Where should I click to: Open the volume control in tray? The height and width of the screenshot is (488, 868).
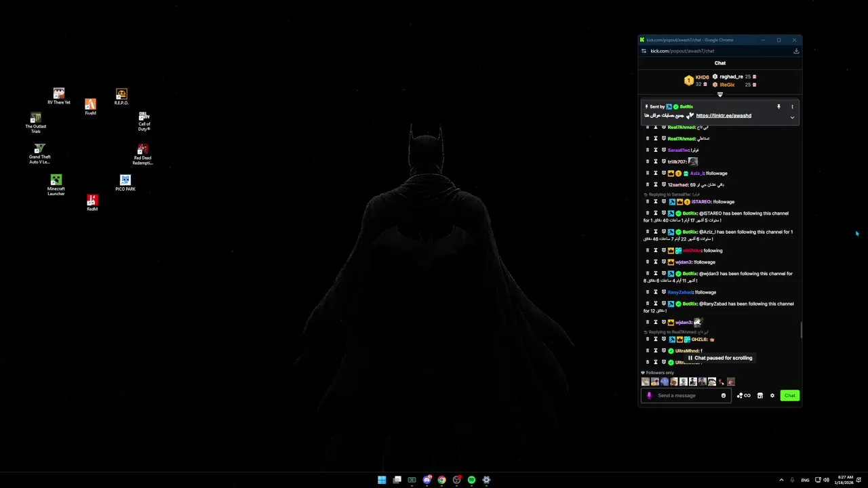[826, 480]
